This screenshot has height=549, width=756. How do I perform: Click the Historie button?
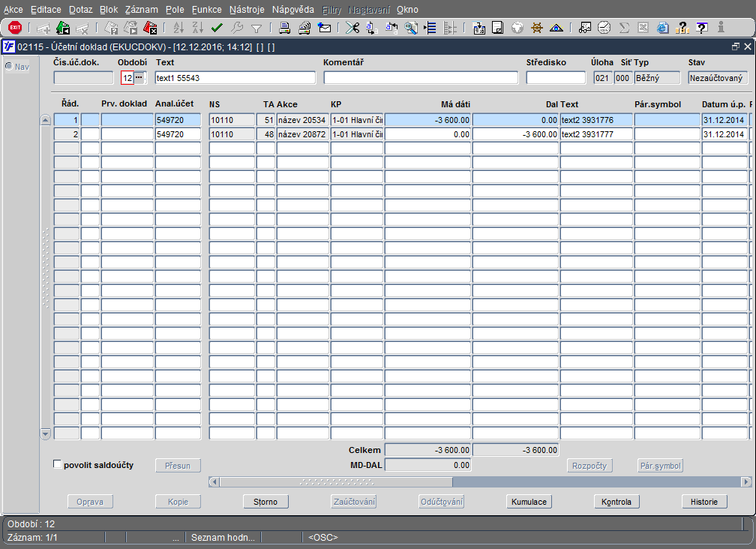click(704, 502)
